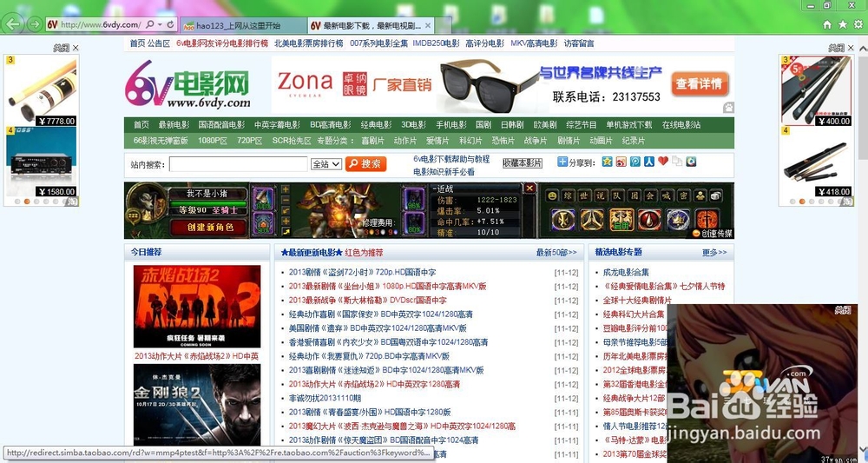Open 最新50部>> link
Screen dimensions: 868x463
point(556,253)
